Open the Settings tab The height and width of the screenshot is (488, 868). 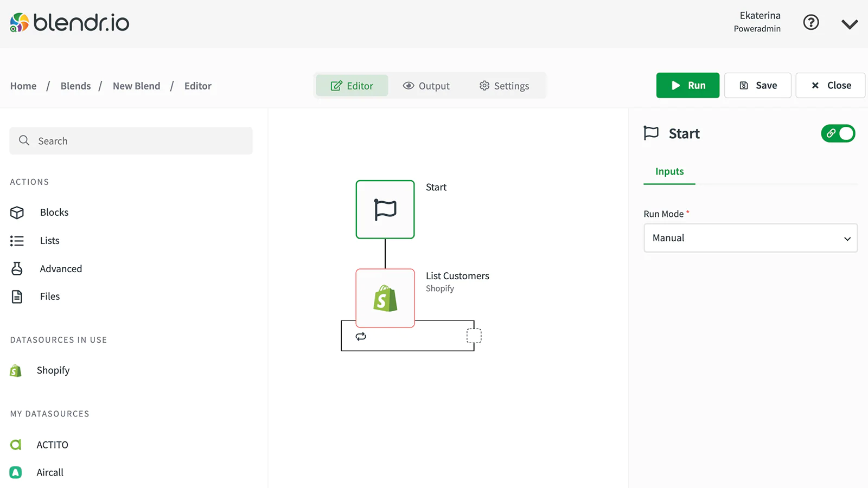click(x=504, y=86)
